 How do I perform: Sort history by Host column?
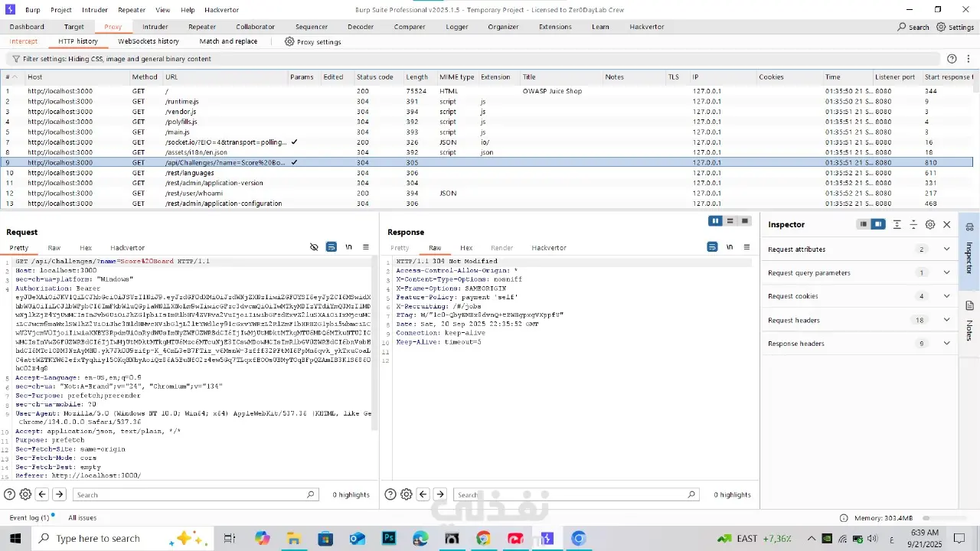(x=77, y=77)
